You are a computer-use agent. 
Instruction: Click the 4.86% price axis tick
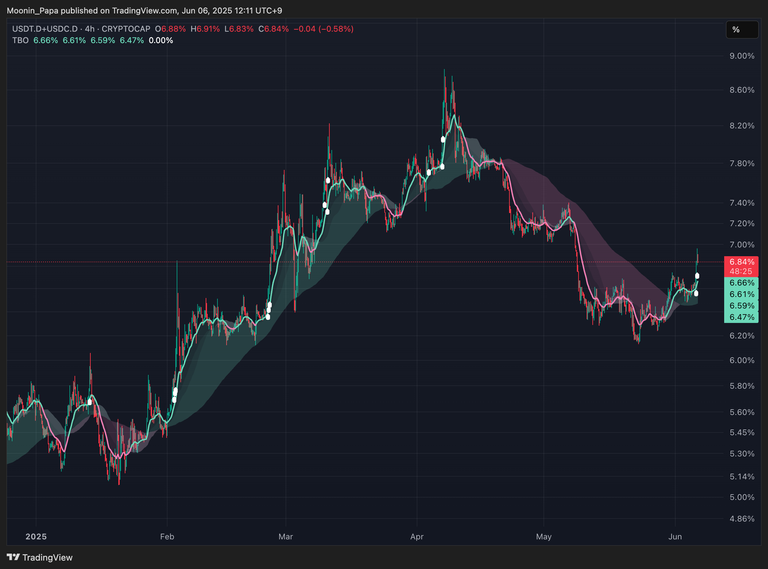(742, 519)
